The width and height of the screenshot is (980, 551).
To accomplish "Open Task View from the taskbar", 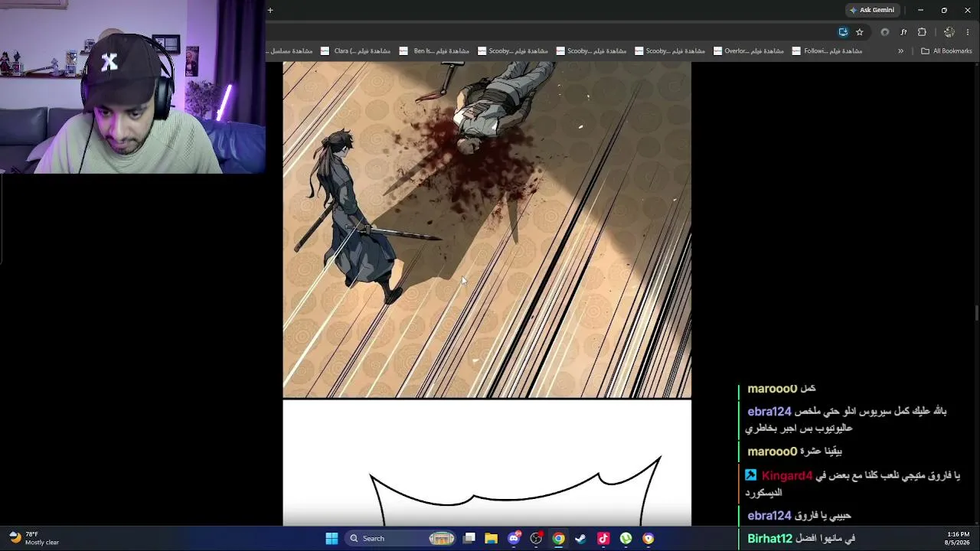I will [469, 539].
